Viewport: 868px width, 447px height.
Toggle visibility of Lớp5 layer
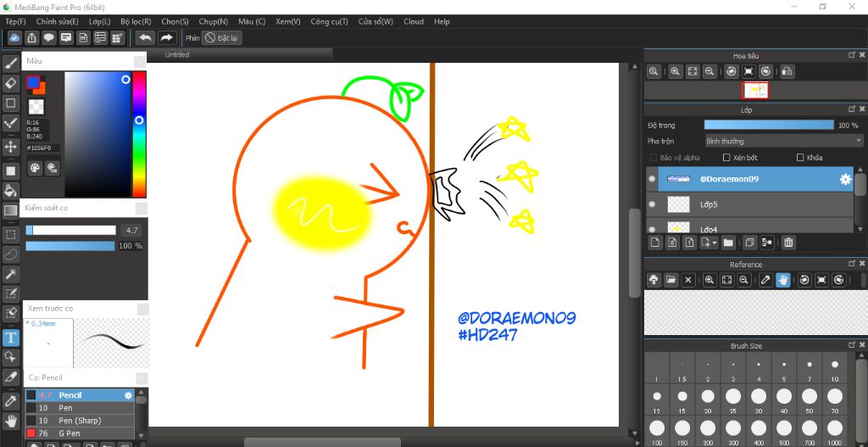coord(652,204)
